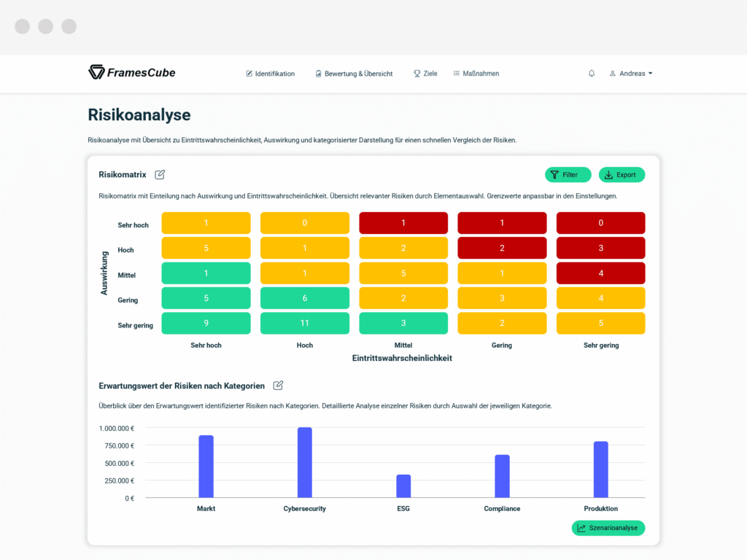Select cell Hoch impact, Sehr hoch probability
747x560 pixels.
click(206, 248)
